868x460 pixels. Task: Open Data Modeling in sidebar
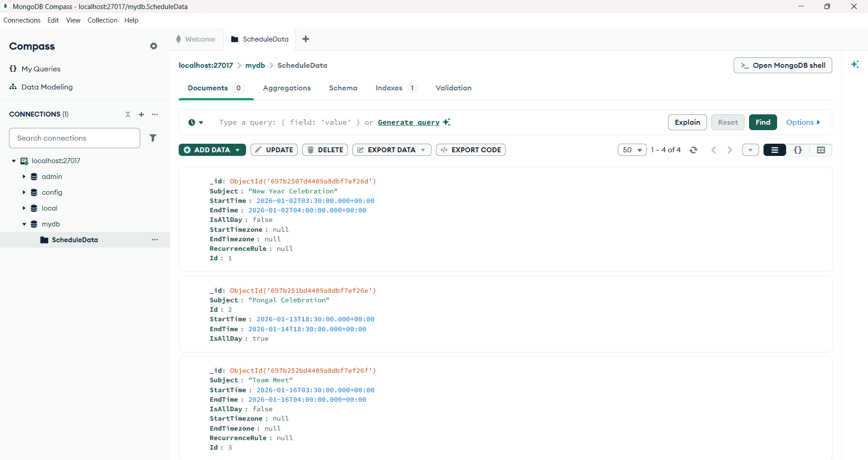click(41, 87)
